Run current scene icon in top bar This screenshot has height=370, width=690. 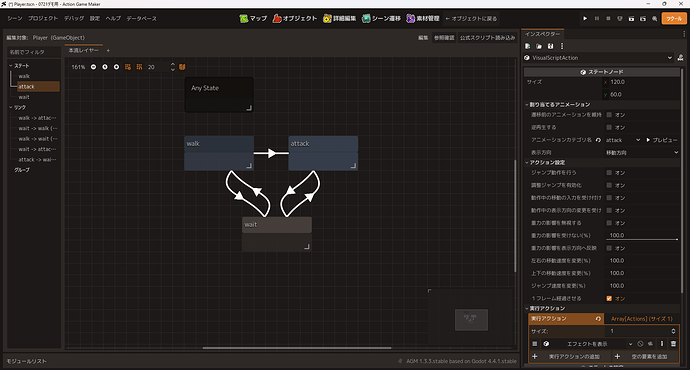pos(631,18)
